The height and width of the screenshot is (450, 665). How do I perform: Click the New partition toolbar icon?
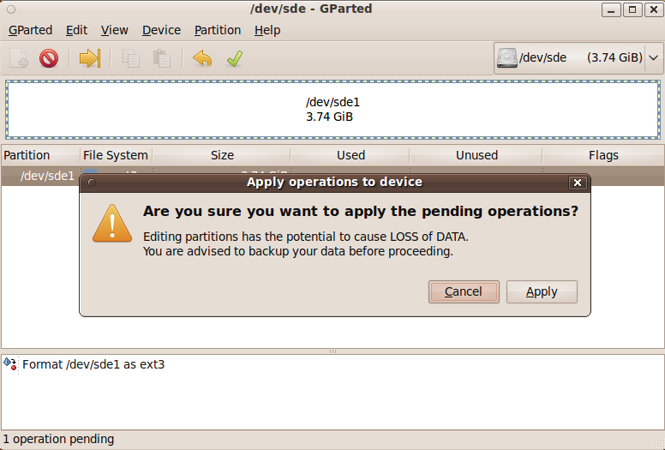pyautogui.click(x=18, y=58)
